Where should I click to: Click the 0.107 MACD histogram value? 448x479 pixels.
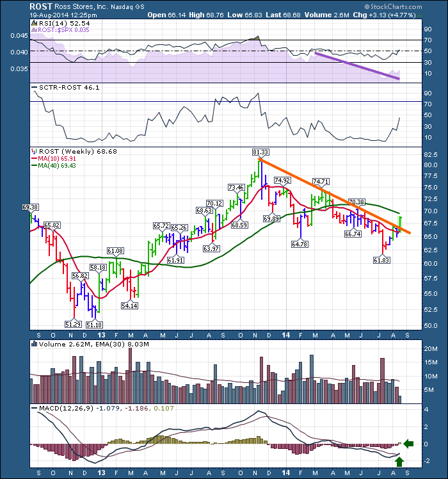tap(164, 408)
